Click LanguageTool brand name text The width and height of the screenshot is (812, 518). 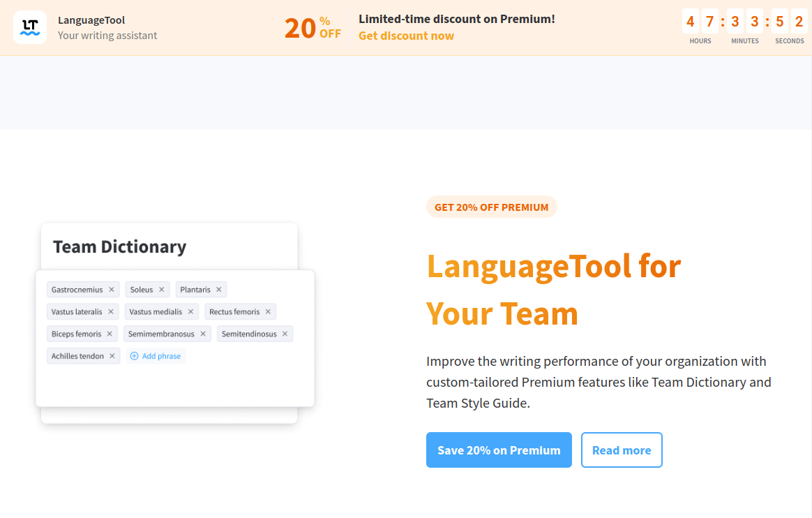[91, 20]
